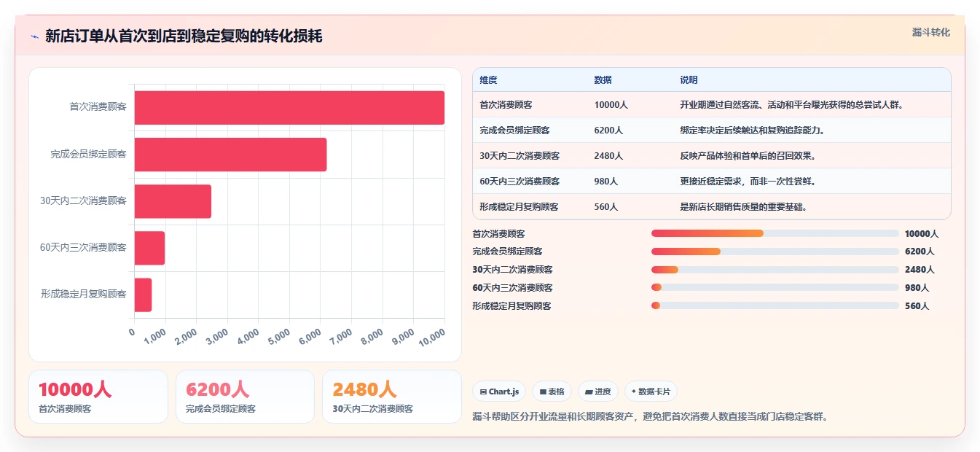Click the 60天内三次消费顾客 progress bar
Image resolution: width=980 pixels, height=452 pixels.
click(775, 287)
